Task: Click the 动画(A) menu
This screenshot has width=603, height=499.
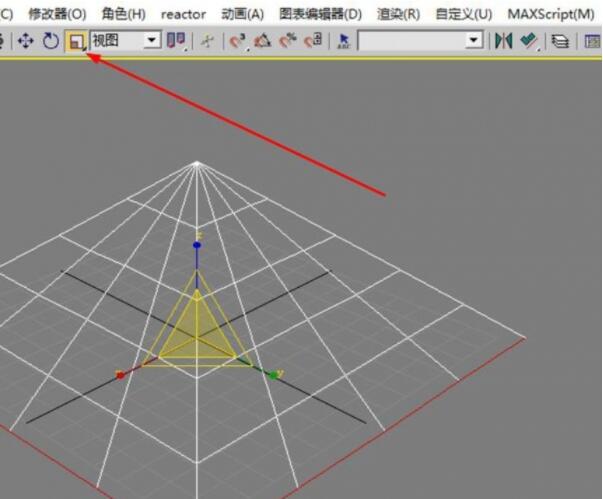Action: [242, 14]
